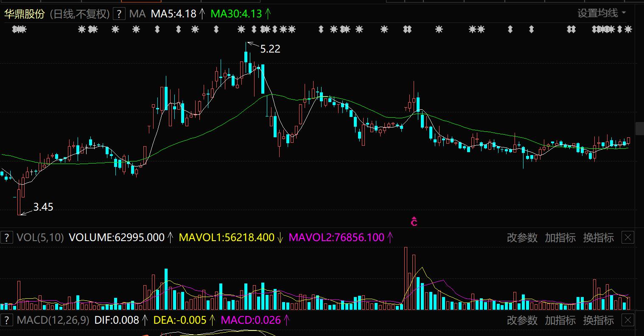Open the help ? icon beside MACD(12,26,9)
This screenshot has height=336, width=644.
click(6, 320)
